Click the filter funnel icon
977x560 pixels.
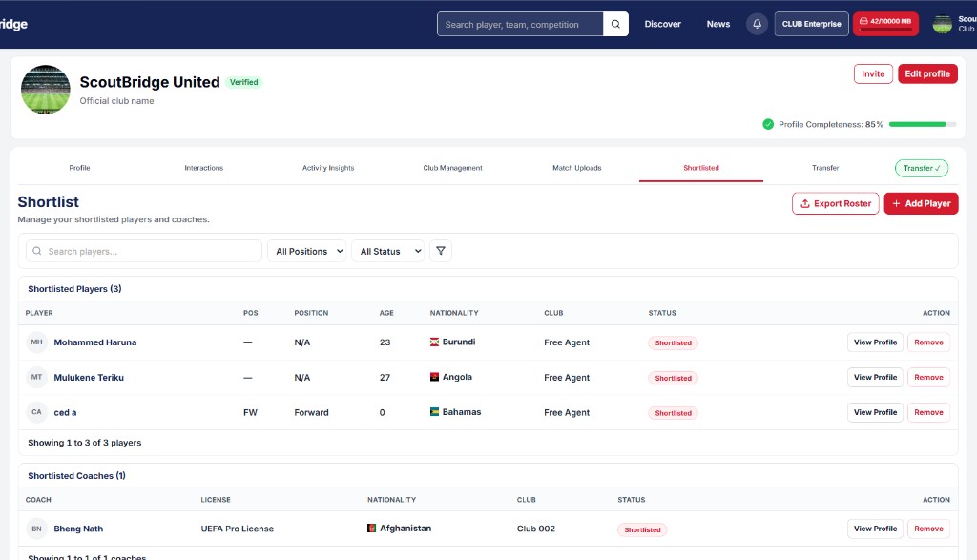[441, 251]
